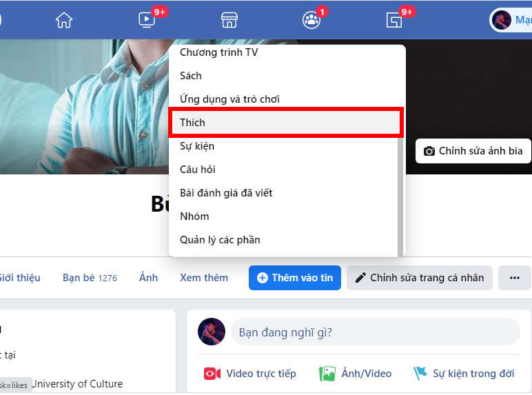Click the Sự kiện trong đời flag icon
The width and height of the screenshot is (532, 395).
[420, 374]
